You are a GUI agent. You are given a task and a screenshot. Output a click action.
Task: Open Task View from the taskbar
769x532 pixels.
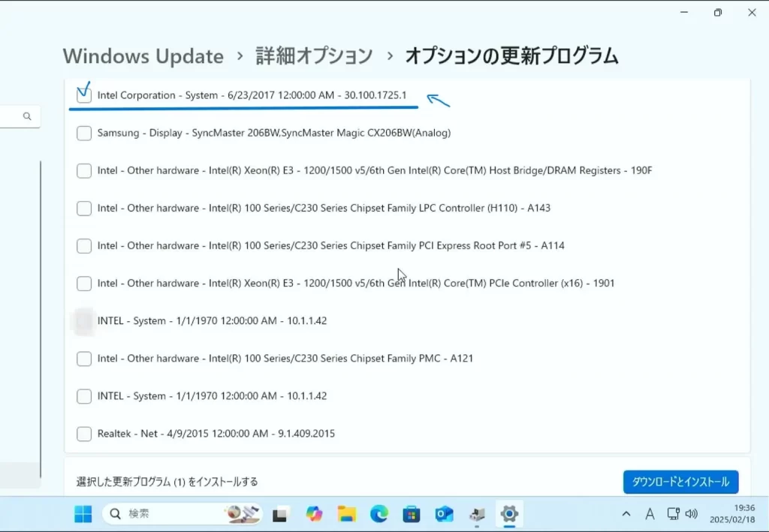point(280,514)
